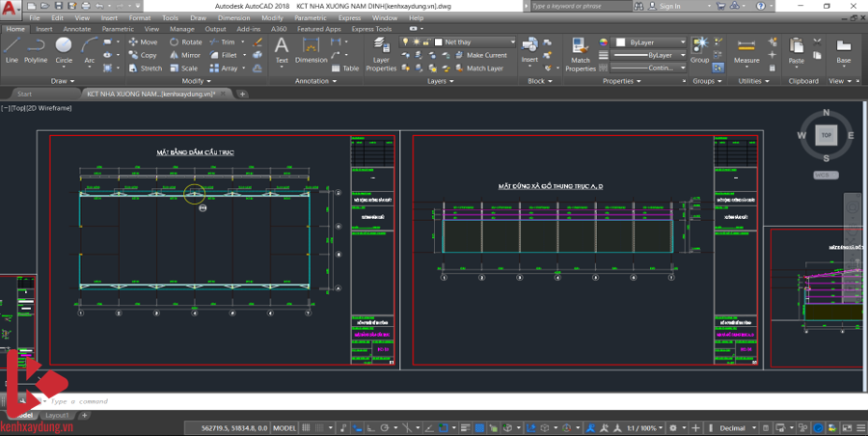The image size is (868, 436).
Task: Toggle the ViewCube TOP face
Action: pyautogui.click(x=826, y=135)
